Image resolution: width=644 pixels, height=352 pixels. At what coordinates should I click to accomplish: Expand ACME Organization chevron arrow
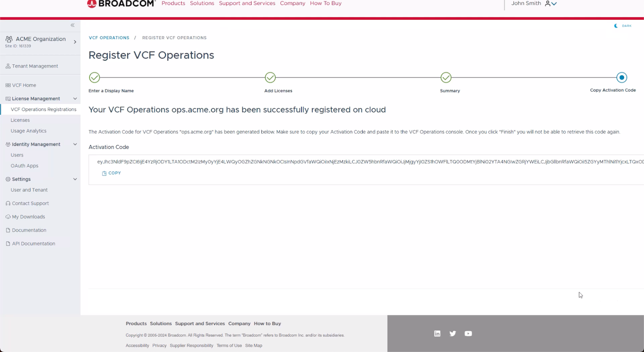(x=75, y=42)
